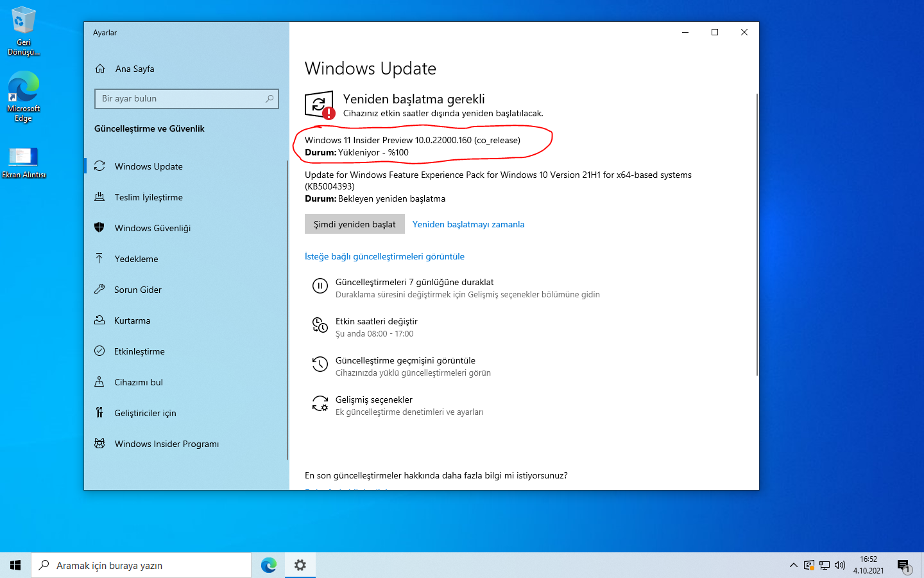The image size is (924, 578).
Task: Select the Microsoft Edge desktop shortcut
Action: [x=24, y=96]
